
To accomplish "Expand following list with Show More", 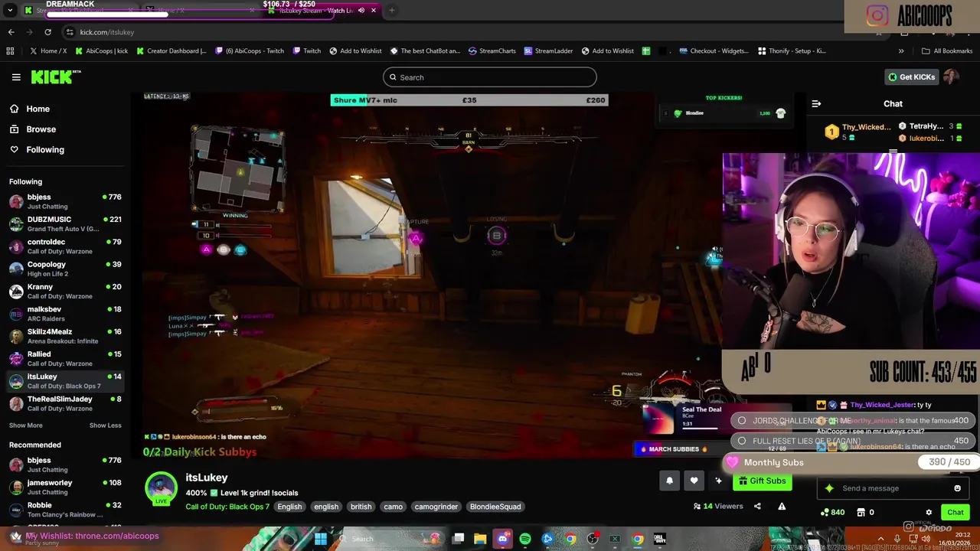I will tap(26, 425).
